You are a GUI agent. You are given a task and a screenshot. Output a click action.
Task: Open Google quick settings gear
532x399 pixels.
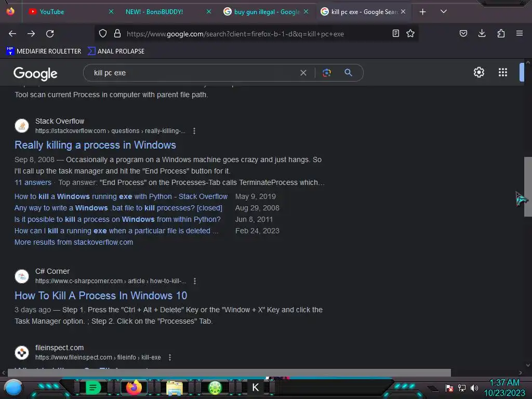[x=478, y=72]
